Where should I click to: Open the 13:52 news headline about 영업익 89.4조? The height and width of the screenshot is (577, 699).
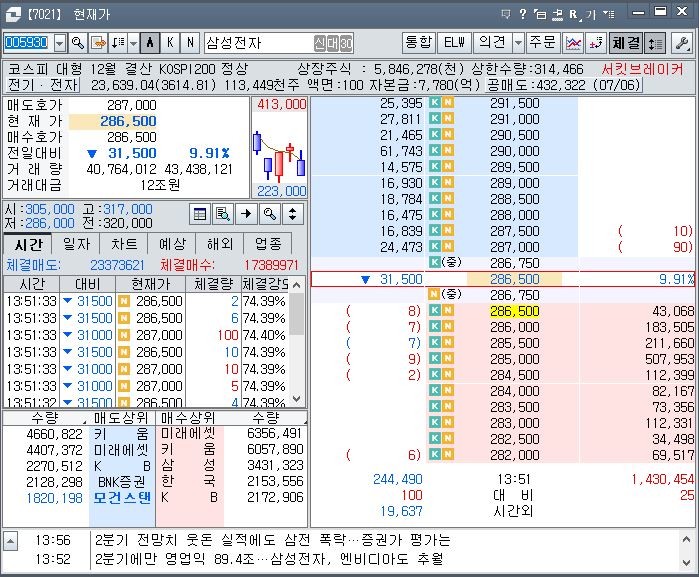[x=269, y=559]
